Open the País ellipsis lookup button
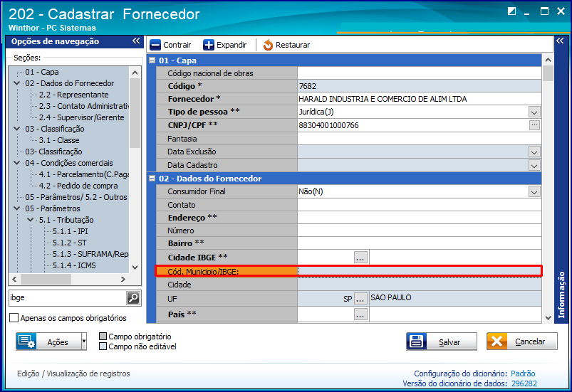This screenshot has width=572, height=392. tap(360, 314)
